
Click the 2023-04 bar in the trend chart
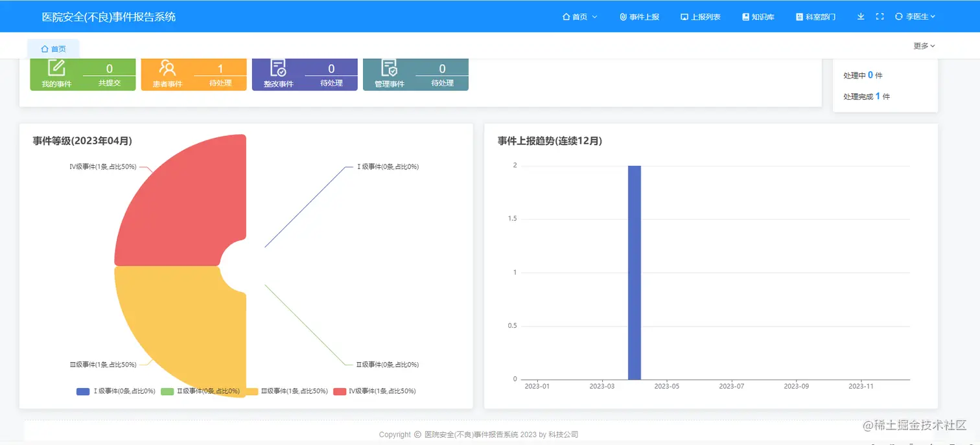click(635, 272)
